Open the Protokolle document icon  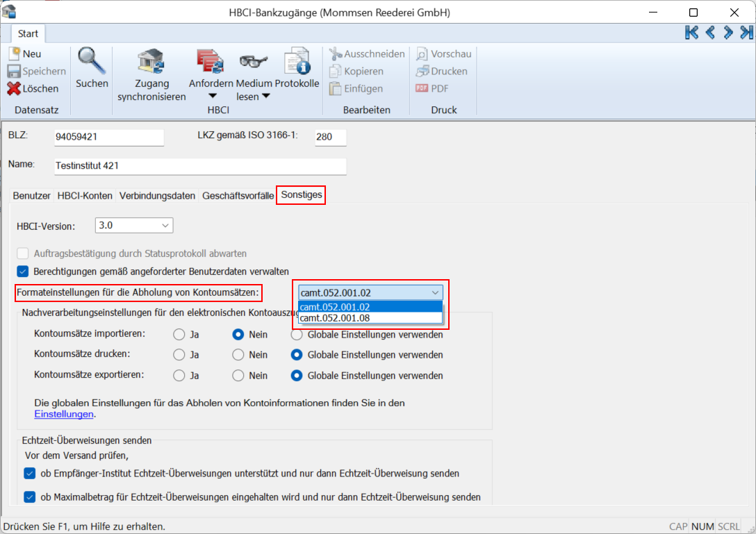(x=297, y=62)
